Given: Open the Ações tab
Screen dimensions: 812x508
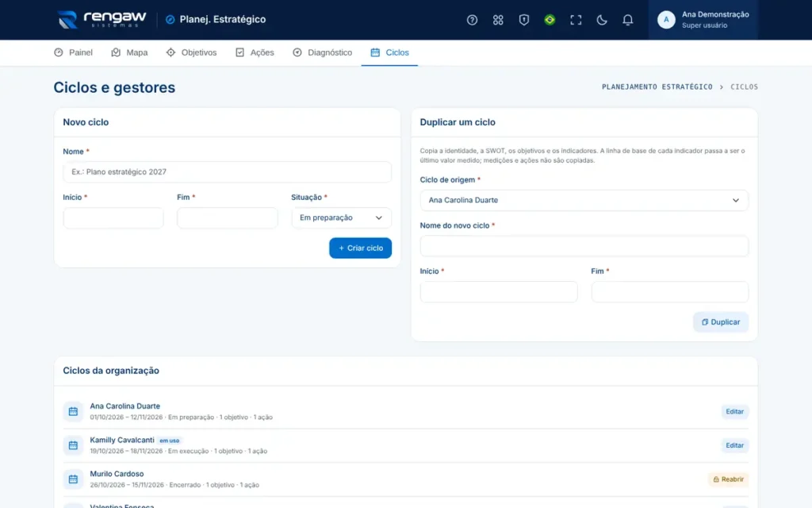Looking at the screenshot, I should point(255,52).
